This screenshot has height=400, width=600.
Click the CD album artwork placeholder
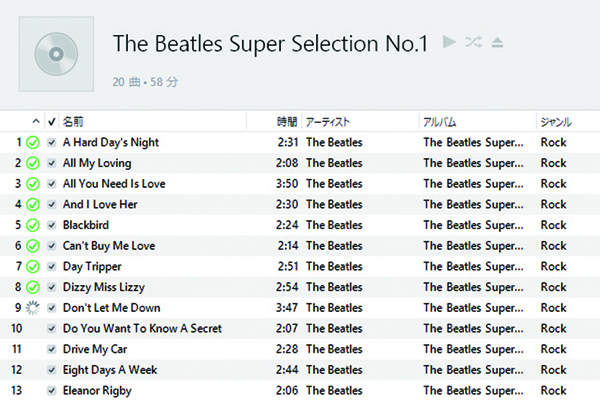[56, 53]
